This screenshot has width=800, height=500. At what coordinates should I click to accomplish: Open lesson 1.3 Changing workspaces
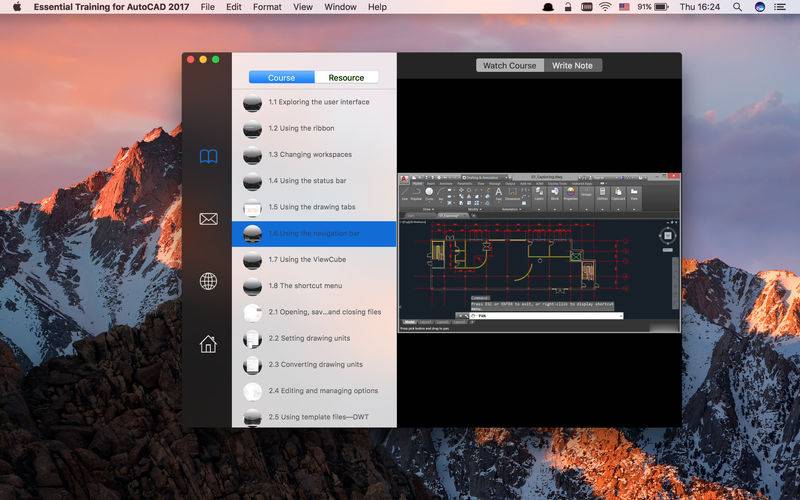point(314,155)
